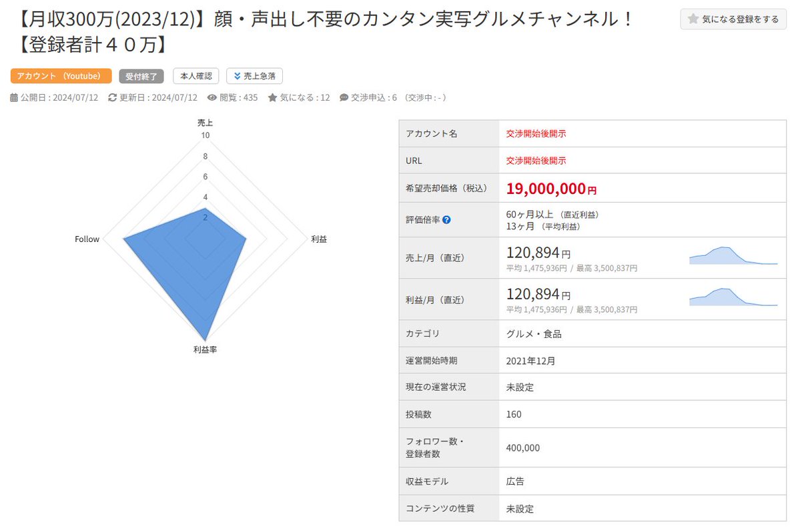Click the アカウント名 label cell
This screenshot has width=800, height=532.
(x=449, y=133)
